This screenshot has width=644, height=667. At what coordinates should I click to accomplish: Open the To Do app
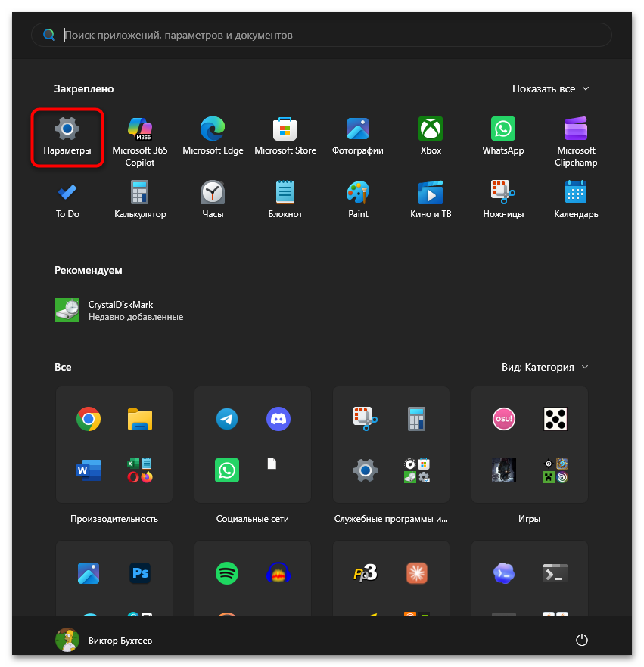click(x=67, y=200)
